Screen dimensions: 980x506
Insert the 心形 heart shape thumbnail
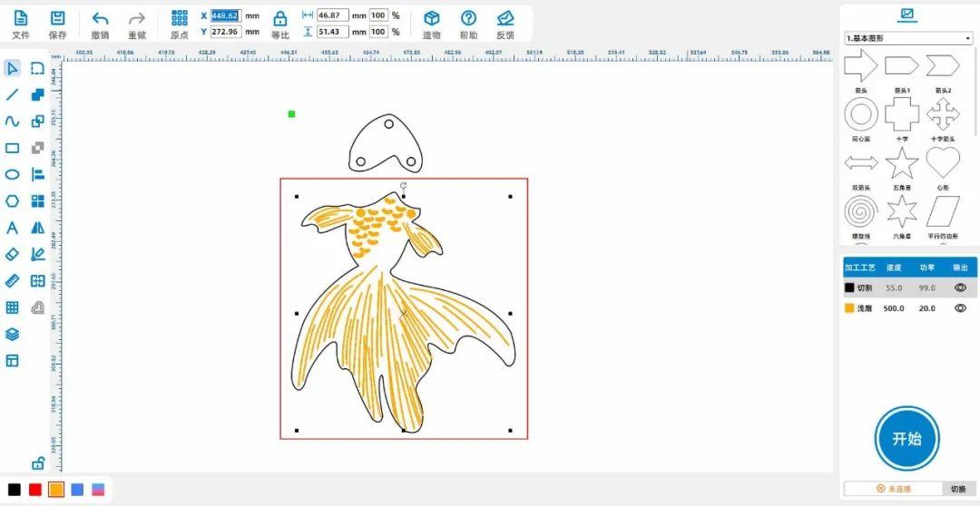[x=943, y=163]
